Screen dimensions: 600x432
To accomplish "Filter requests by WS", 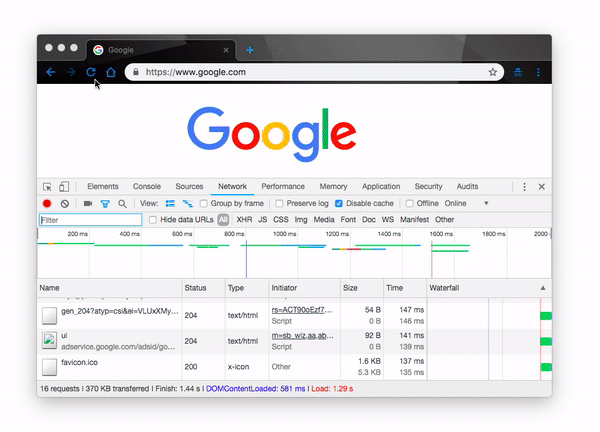I will [388, 220].
